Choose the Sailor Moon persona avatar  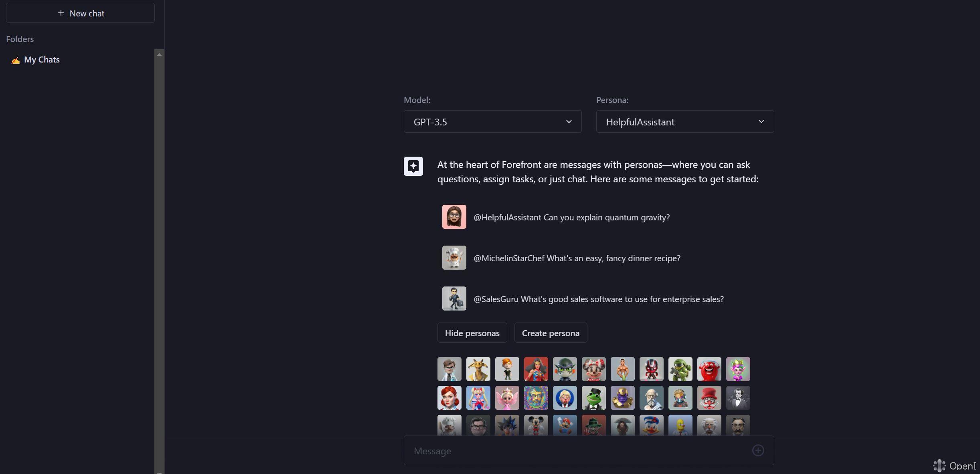(x=478, y=398)
